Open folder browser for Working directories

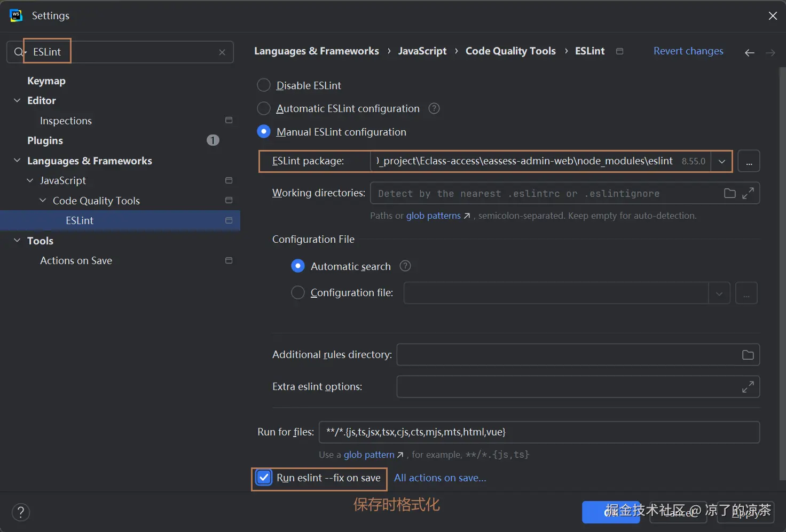[x=730, y=193]
